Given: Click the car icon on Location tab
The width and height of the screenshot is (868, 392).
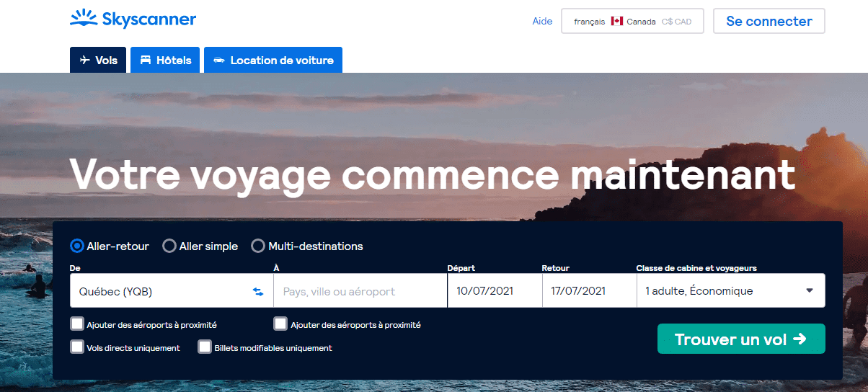Looking at the screenshot, I should (219, 60).
